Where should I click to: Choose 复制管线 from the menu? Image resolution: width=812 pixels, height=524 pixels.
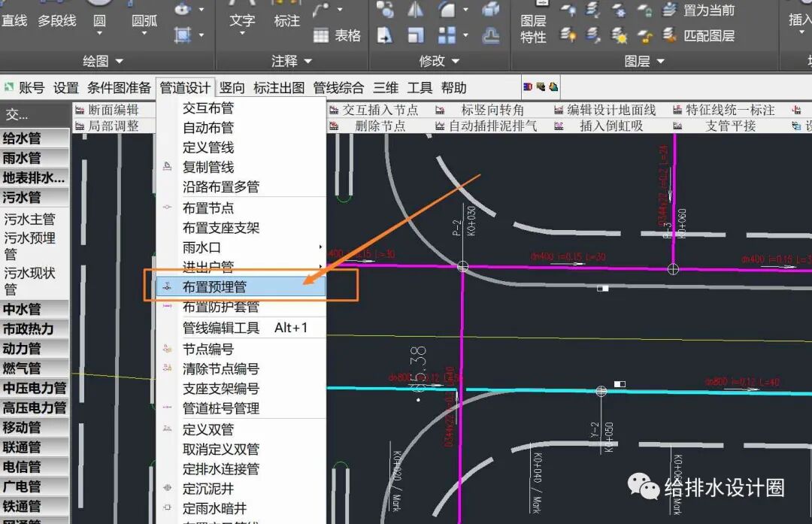click(x=241, y=167)
